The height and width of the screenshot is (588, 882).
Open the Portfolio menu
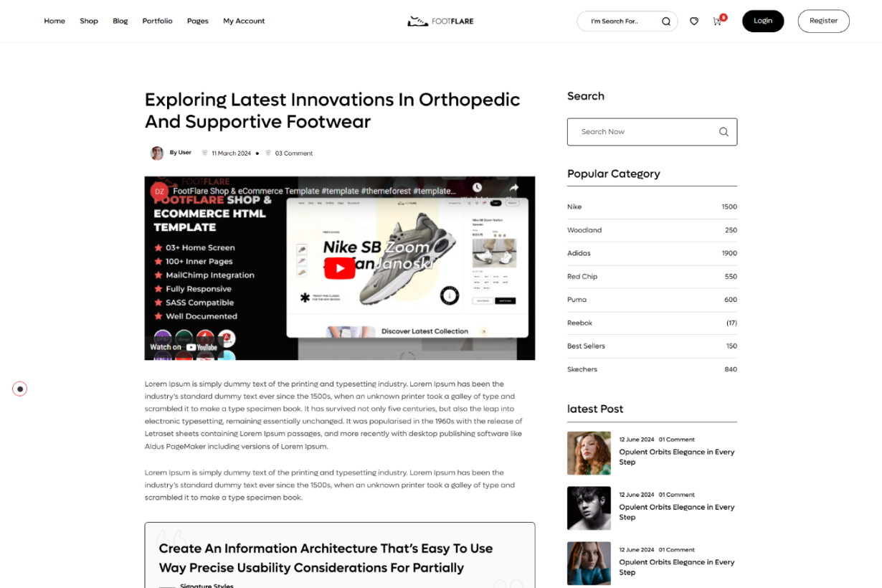click(157, 21)
